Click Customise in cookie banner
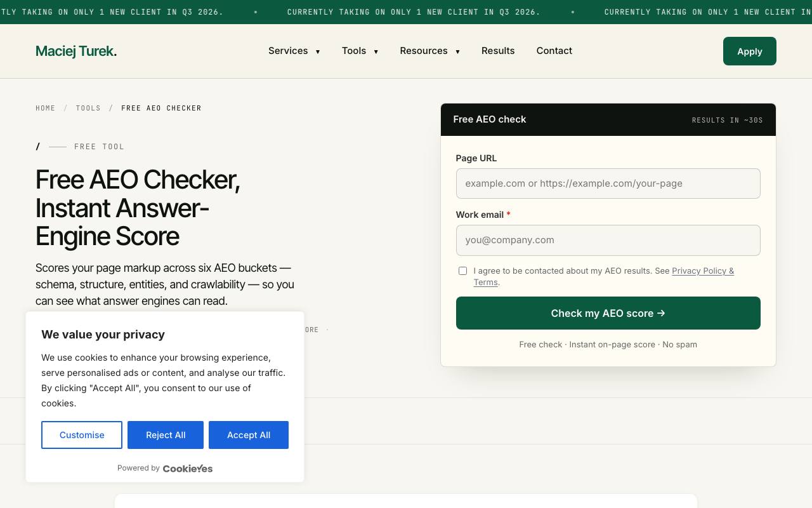 click(x=82, y=435)
